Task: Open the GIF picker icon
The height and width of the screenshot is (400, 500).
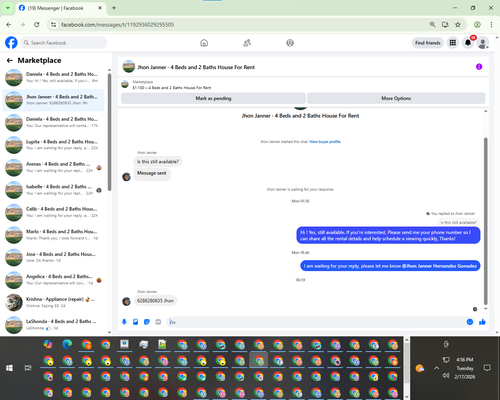Action: (158, 322)
